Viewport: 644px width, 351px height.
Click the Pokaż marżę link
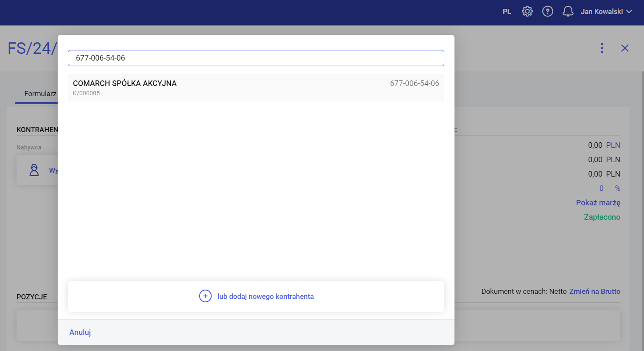[598, 203]
